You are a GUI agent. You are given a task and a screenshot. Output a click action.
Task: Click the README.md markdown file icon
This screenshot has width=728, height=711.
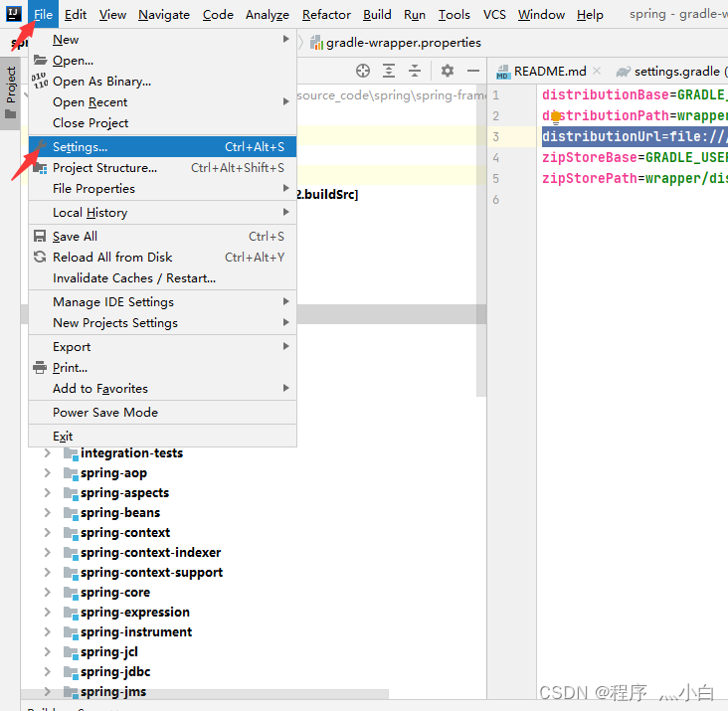(503, 72)
